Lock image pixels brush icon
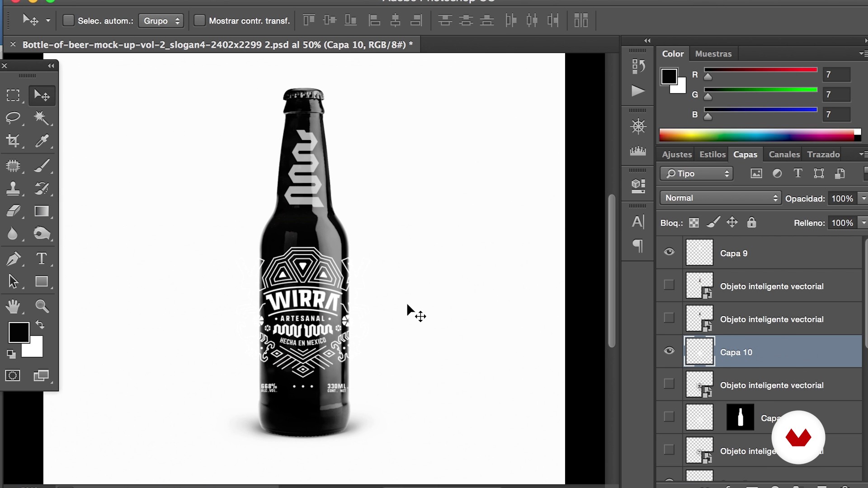Image resolution: width=868 pixels, height=488 pixels. coord(713,222)
